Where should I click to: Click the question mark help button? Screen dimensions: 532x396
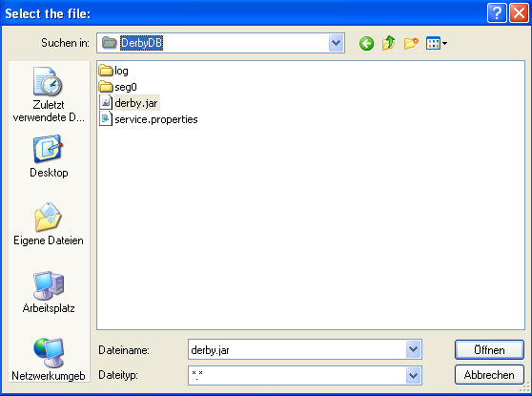point(497,13)
